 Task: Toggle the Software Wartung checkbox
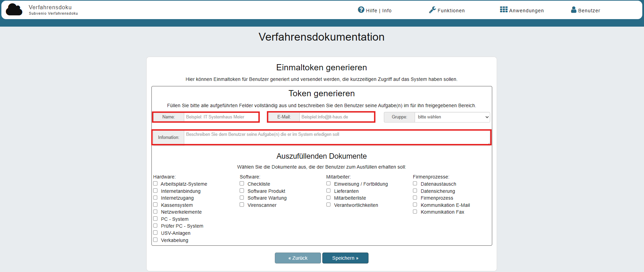pos(242,198)
